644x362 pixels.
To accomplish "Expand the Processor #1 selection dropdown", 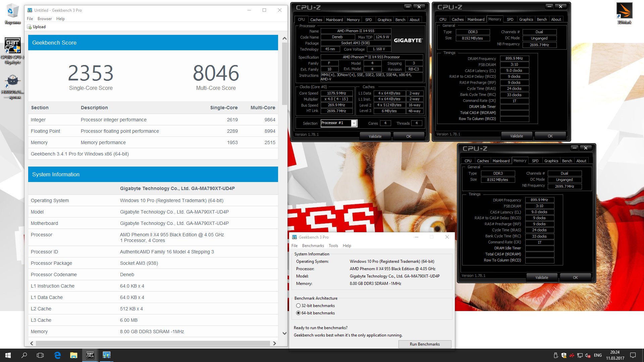I will [354, 123].
